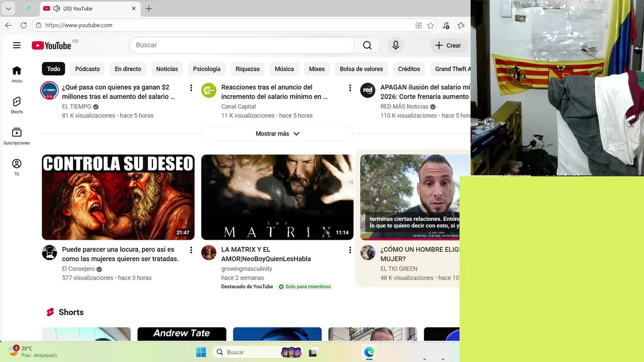Open Canal Capital channel avatar
644x362 pixels.
209,90
